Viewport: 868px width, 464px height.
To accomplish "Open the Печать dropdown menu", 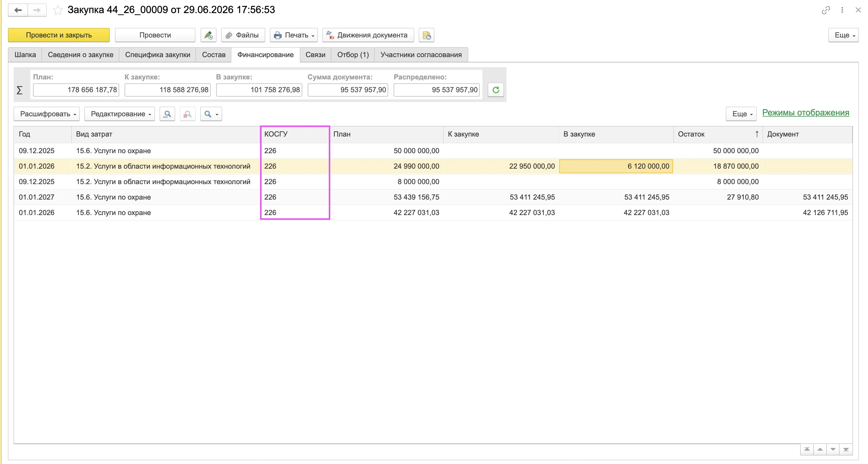I will coord(294,35).
